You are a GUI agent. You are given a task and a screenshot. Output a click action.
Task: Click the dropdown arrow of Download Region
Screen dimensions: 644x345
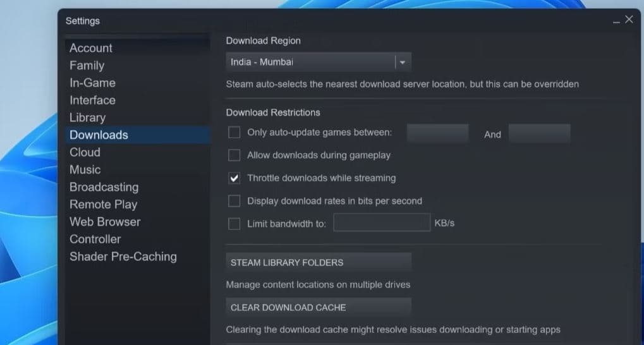tap(403, 63)
